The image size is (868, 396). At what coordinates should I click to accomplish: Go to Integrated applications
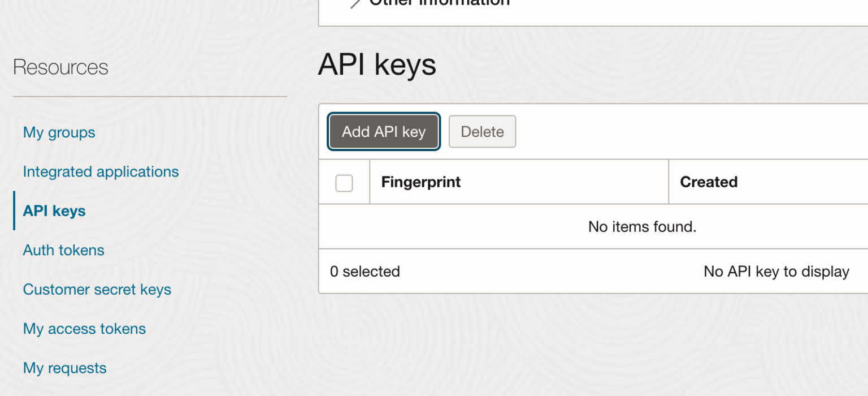point(101,171)
